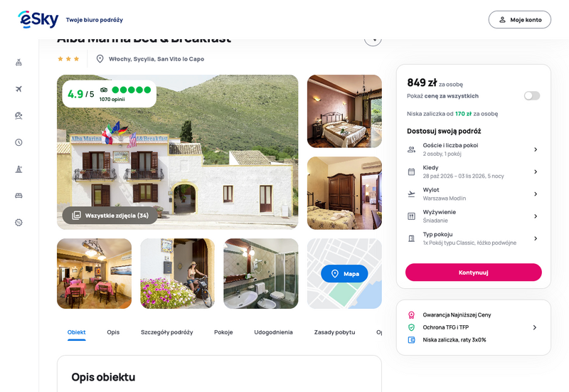Viewport: 569px width, 392px height.
Task: Expand the Typ pokoju chevron
Action: click(x=536, y=238)
